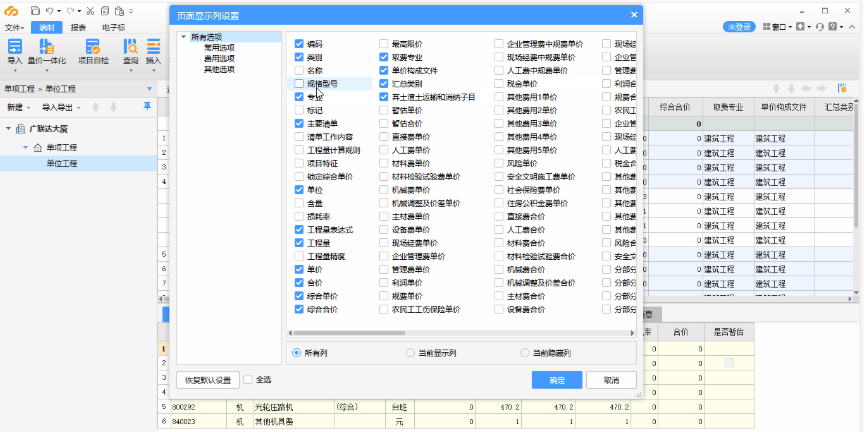Open the 文件 menu
Screen dimensions: 864x432
[x=14, y=27]
